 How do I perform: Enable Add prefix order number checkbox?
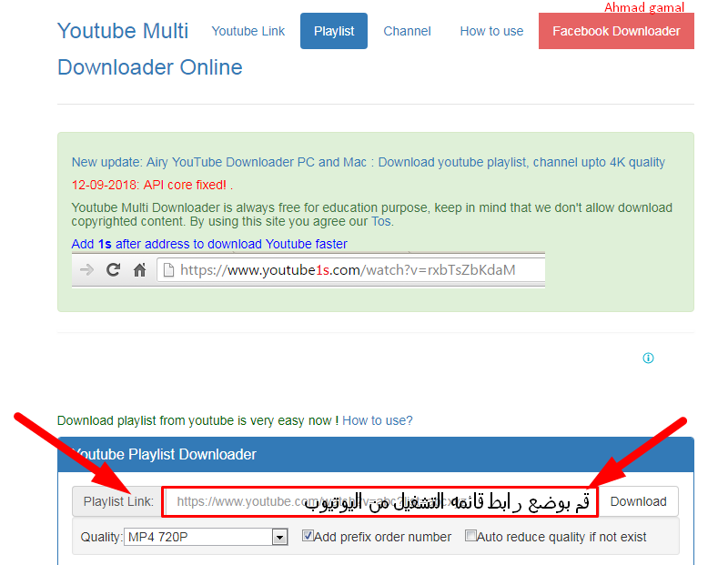tap(308, 536)
